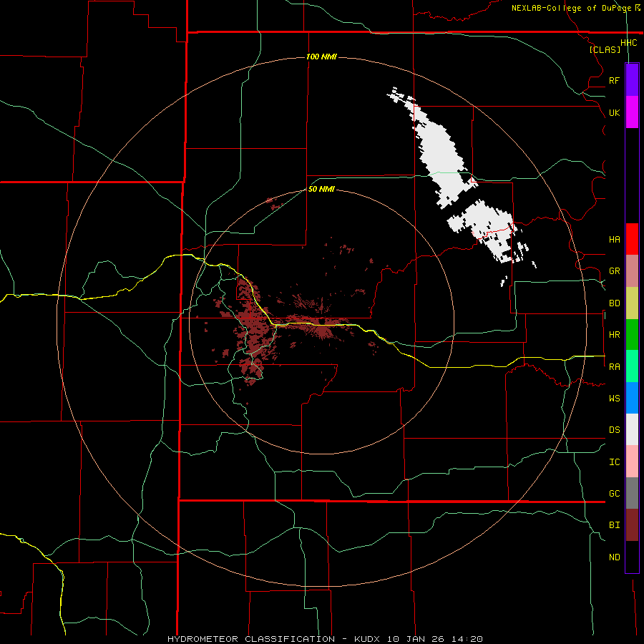The height and width of the screenshot is (644, 644).
Task: Click the mint green RA legend swatch
Action: (x=632, y=366)
